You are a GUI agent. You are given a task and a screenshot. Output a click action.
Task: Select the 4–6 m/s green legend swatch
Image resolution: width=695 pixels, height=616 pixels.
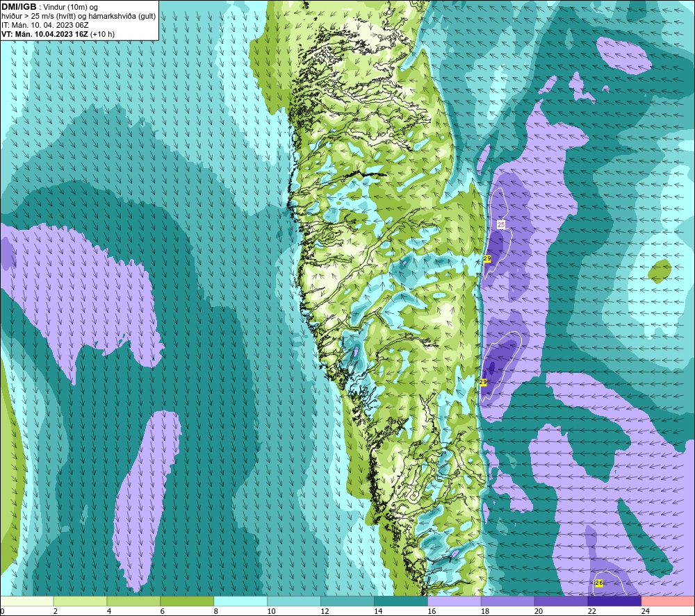(x=133, y=601)
